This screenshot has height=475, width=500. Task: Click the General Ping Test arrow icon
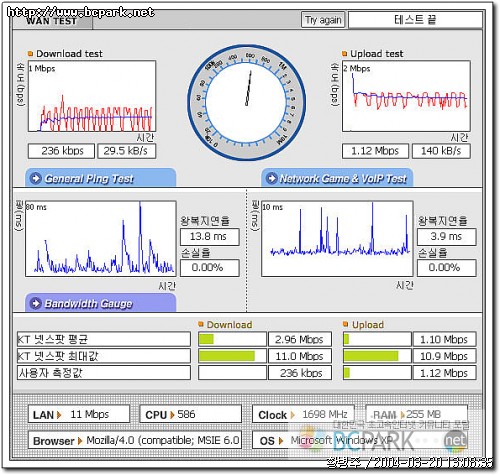click(35, 178)
